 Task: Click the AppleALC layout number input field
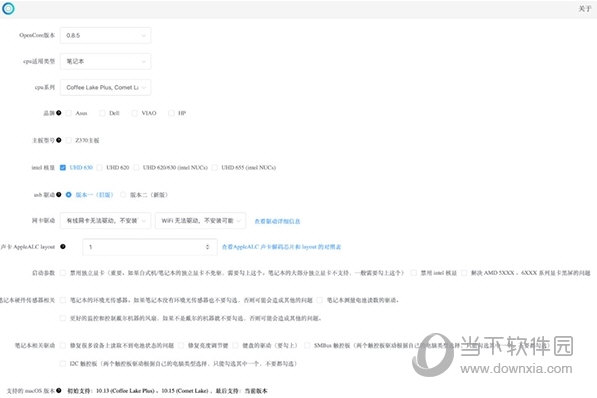150,247
